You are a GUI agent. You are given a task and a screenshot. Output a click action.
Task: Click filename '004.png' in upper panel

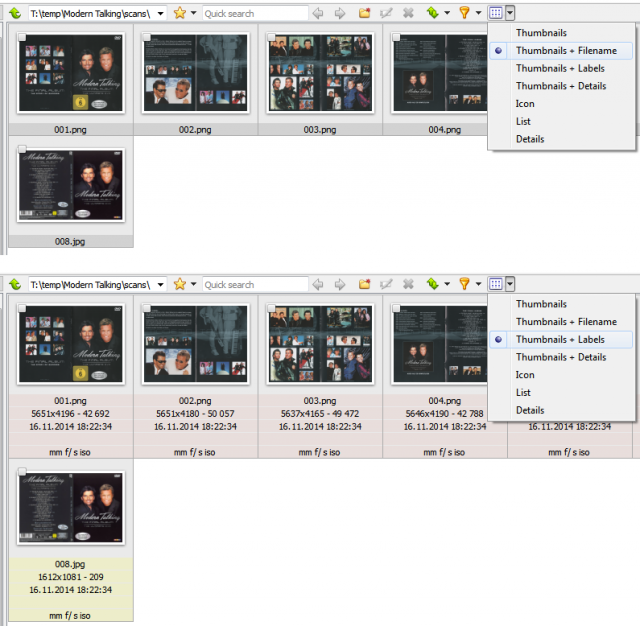(x=444, y=130)
